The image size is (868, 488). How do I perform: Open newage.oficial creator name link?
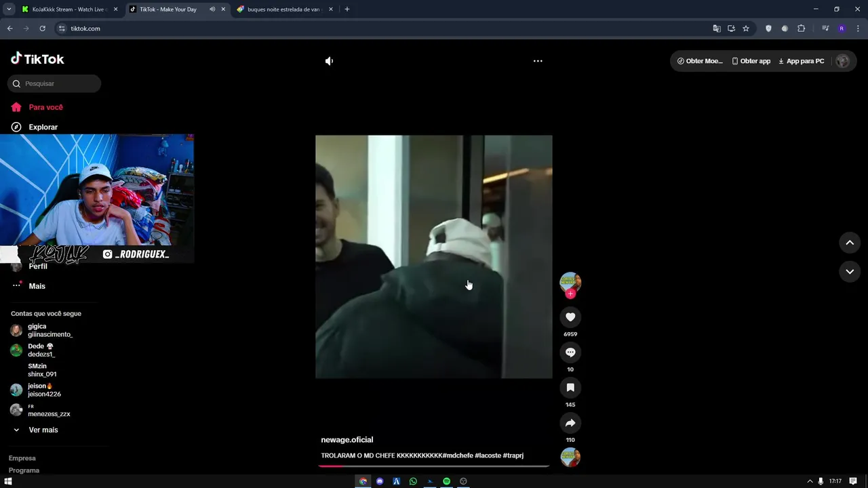pos(347,440)
